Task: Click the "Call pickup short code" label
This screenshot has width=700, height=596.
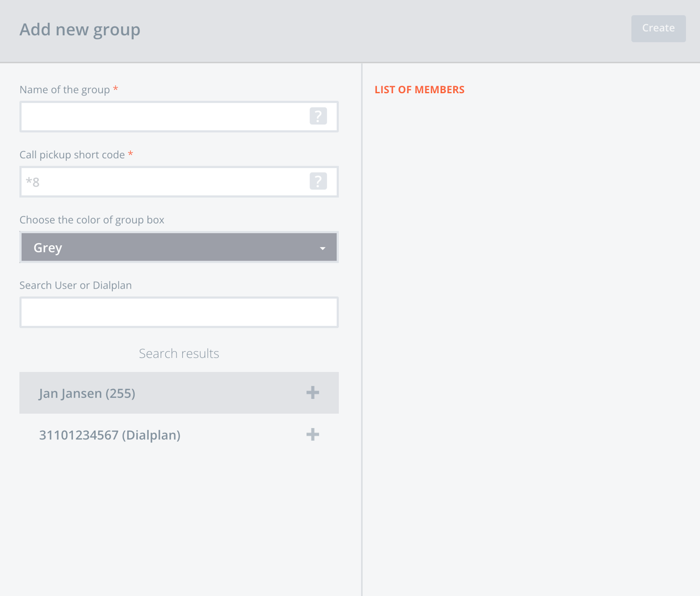Action: (x=72, y=155)
